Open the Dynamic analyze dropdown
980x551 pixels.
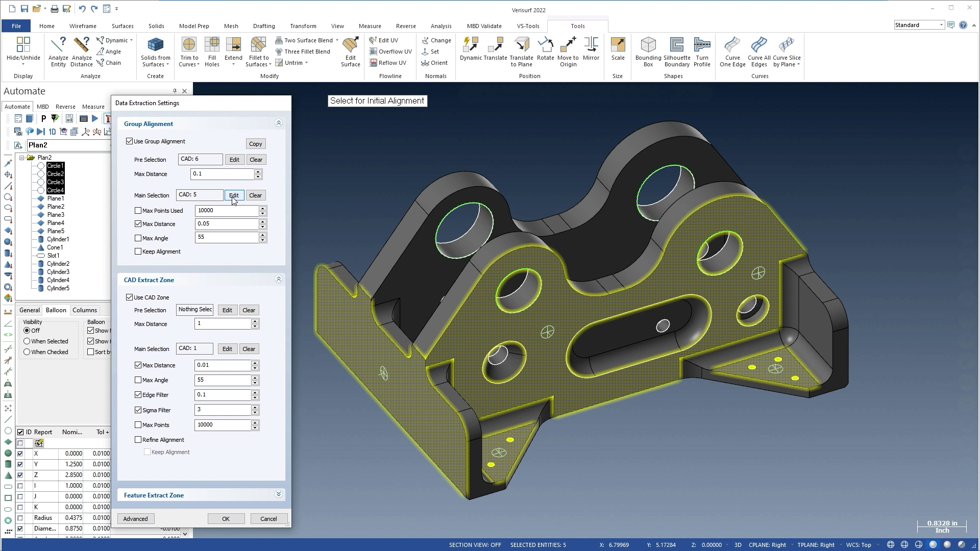pos(131,40)
